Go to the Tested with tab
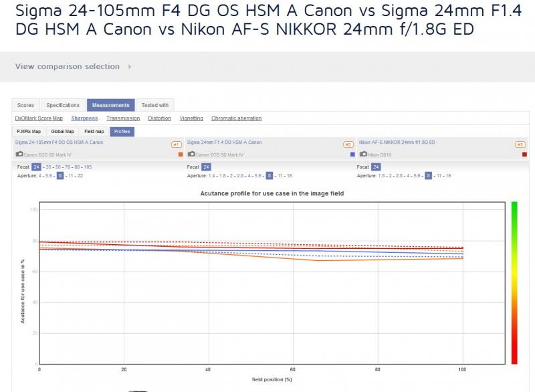535x392 pixels. click(x=155, y=105)
